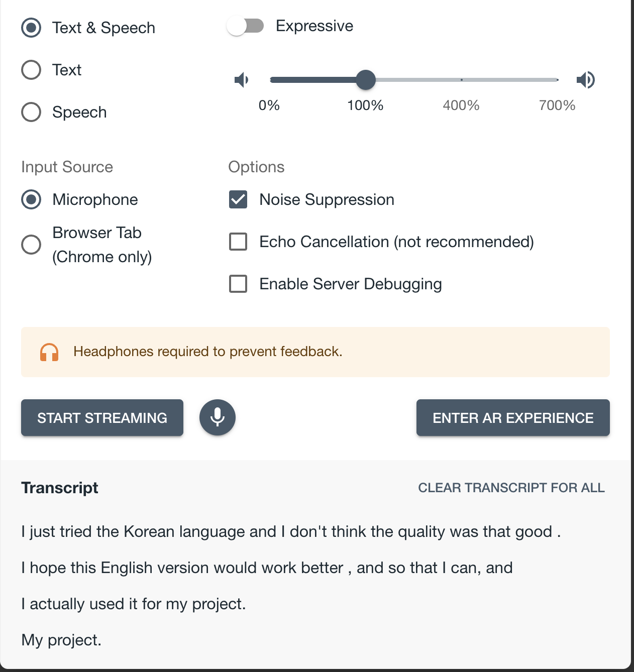Select the Speech output mode
The width and height of the screenshot is (634, 672).
pos(31,112)
